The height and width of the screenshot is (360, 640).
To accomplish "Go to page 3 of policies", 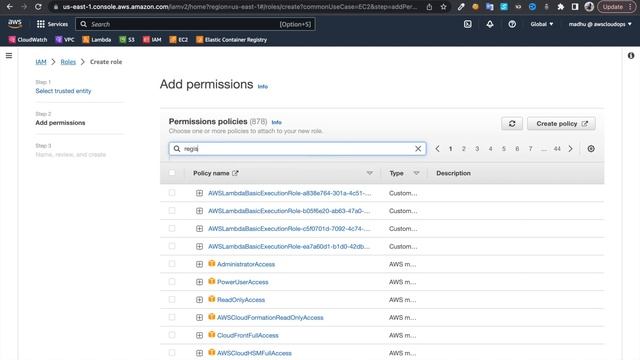I will 477,149.
